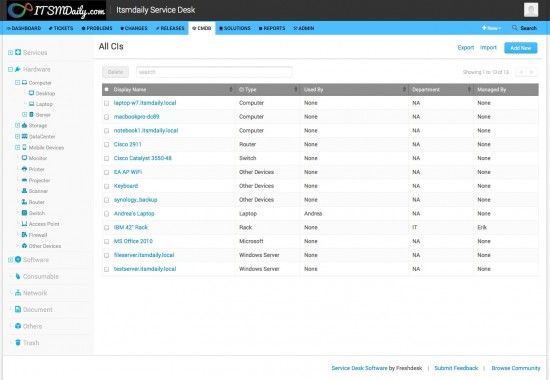Click the Mobile Devices icon

point(25,147)
